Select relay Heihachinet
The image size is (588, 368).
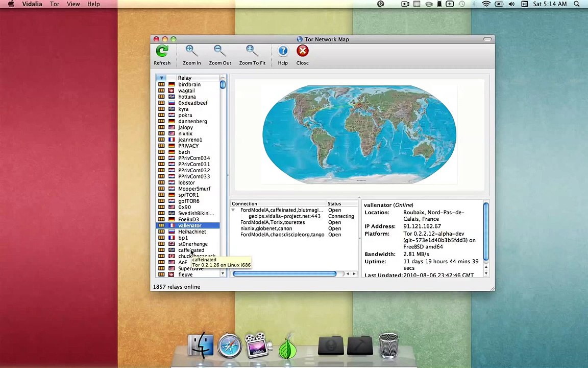tap(188, 232)
